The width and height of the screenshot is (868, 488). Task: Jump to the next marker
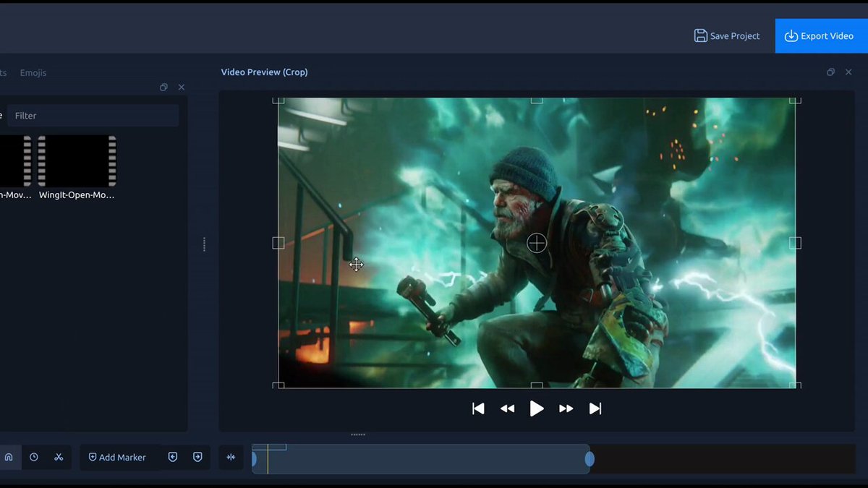(197, 457)
